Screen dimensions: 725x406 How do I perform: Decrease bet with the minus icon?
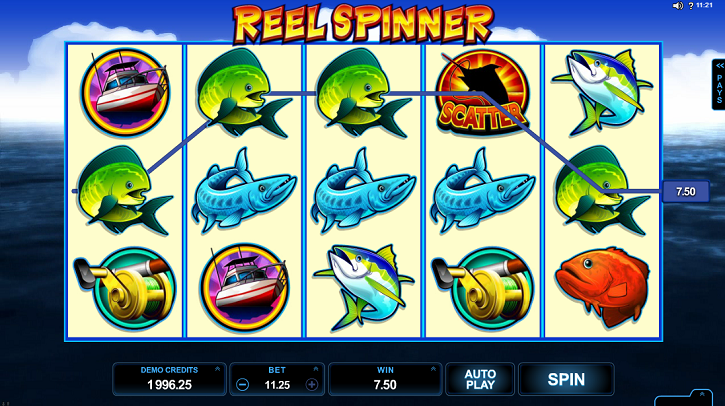point(242,385)
